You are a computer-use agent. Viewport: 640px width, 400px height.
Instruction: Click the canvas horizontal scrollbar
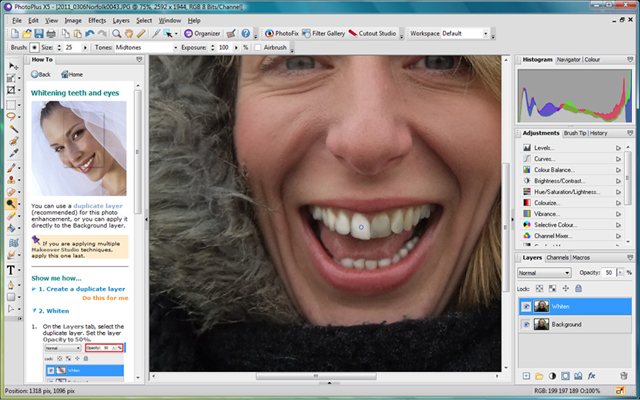coord(316,376)
